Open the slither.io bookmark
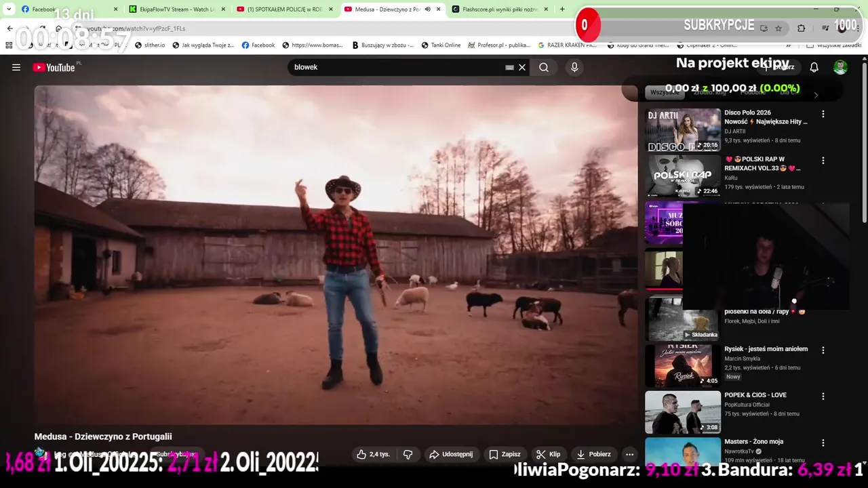This screenshot has width=868, height=488. pyautogui.click(x=149, y=45)
